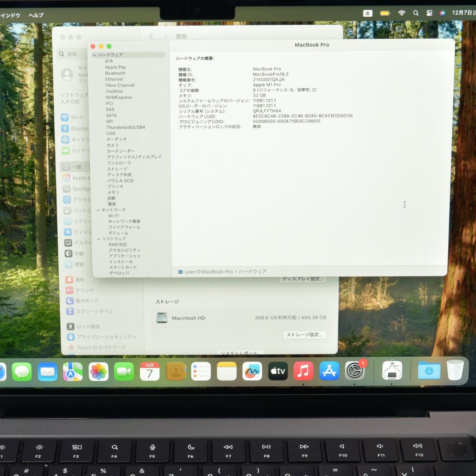Collapse the ソフトウェア tree section

tap(98, 239)
